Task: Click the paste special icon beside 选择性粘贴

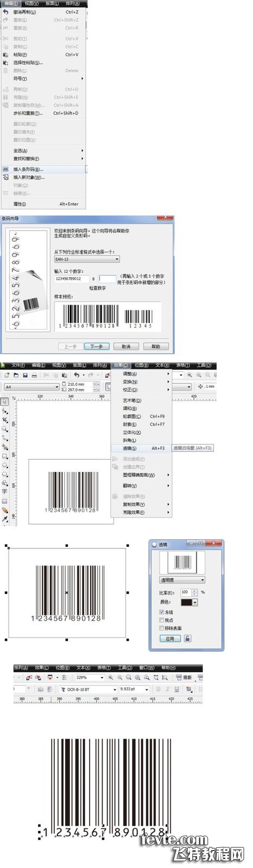Action: pos(6,62)
